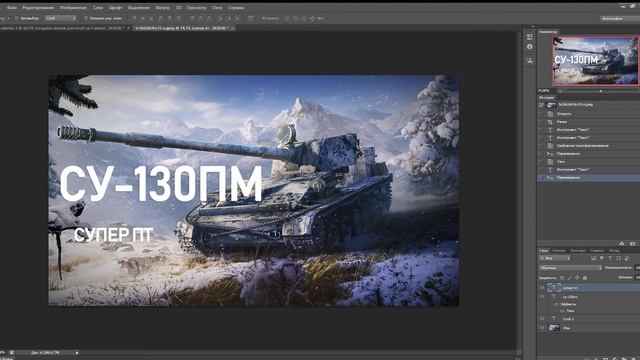The width and height of the screenshot is (640, 360).
Task: Filter layers by smart objects icon
Action: coord(627,258)
